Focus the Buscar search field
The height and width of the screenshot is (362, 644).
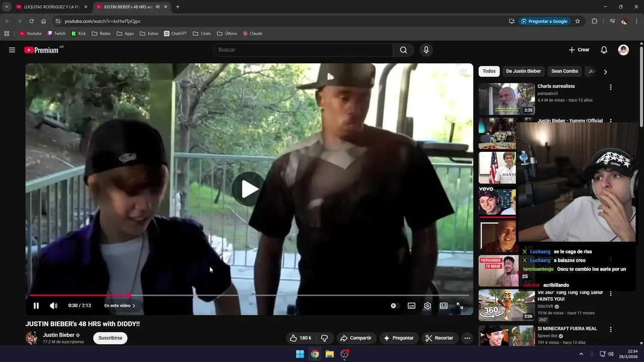pyautogui.click(x=303, y=50)
